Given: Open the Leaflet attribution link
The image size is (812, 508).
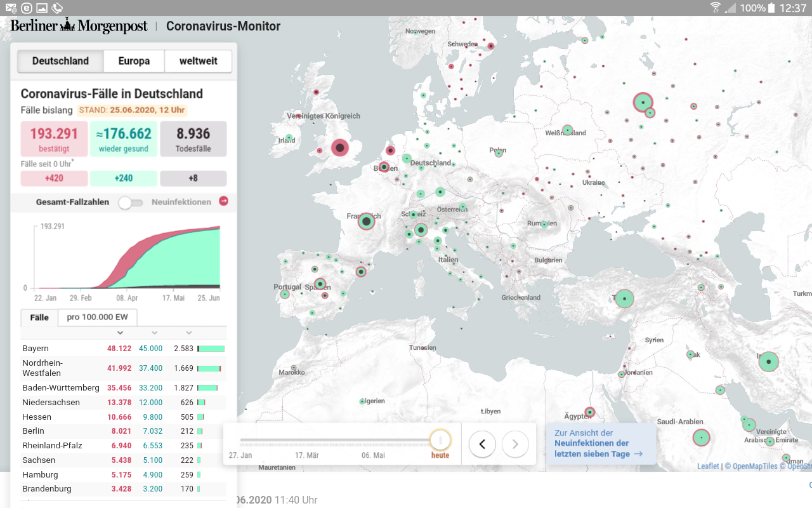Looking at the screenshot, I should pos(708,466).
